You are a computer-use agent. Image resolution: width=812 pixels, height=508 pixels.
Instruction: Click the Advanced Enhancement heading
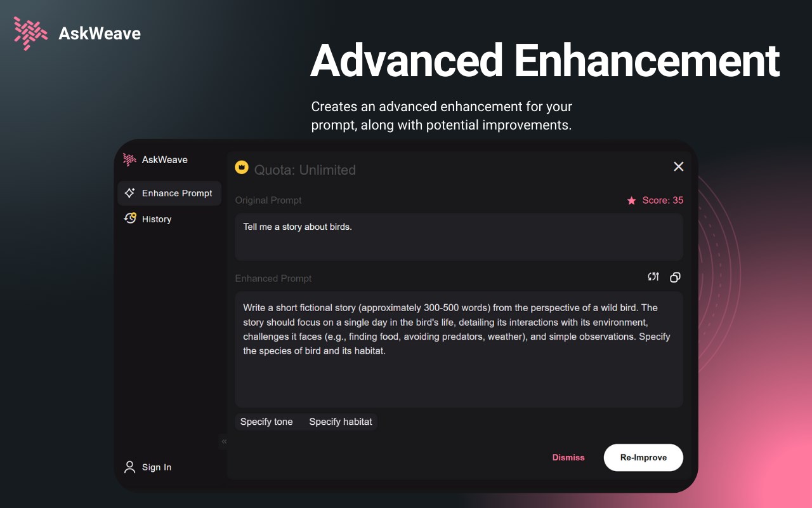point(545,61)
